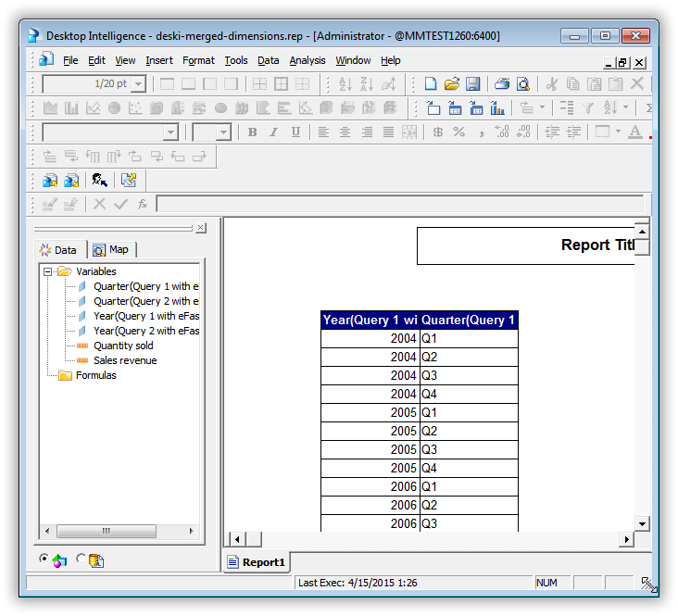The height and width of the screenshot is (616, 678).
Task: Open the Insert menu
Action: [159, 60]
